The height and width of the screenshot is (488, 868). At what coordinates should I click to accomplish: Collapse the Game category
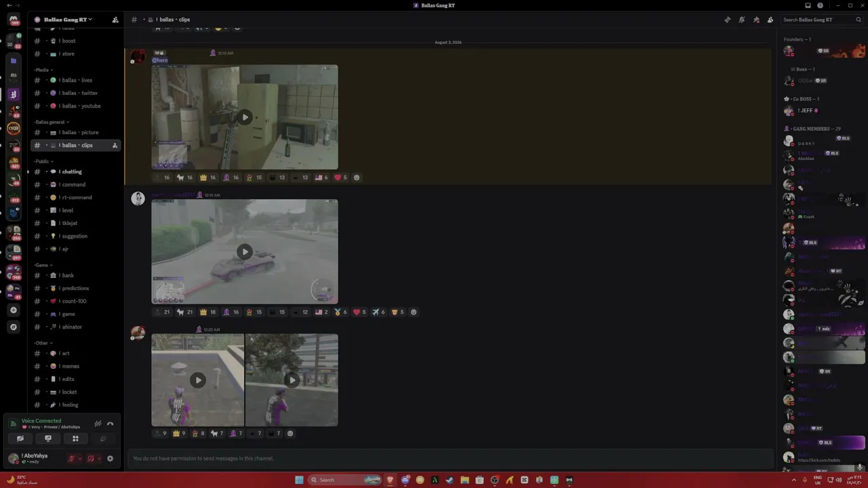43,265
